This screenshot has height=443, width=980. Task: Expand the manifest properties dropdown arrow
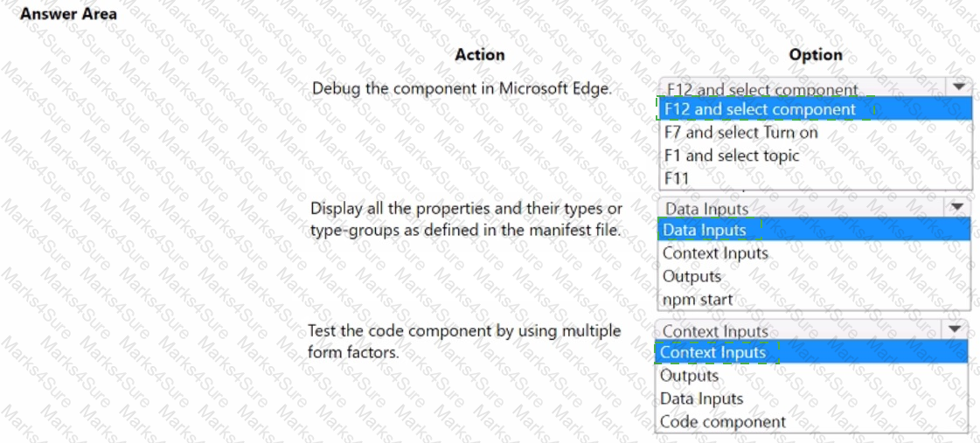tap(956, 207)
